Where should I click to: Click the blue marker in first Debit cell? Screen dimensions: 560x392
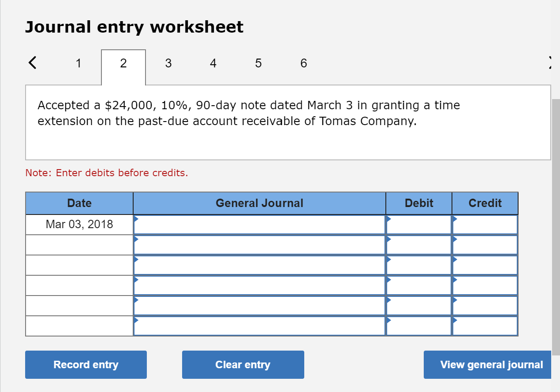(x=388, y=218)
